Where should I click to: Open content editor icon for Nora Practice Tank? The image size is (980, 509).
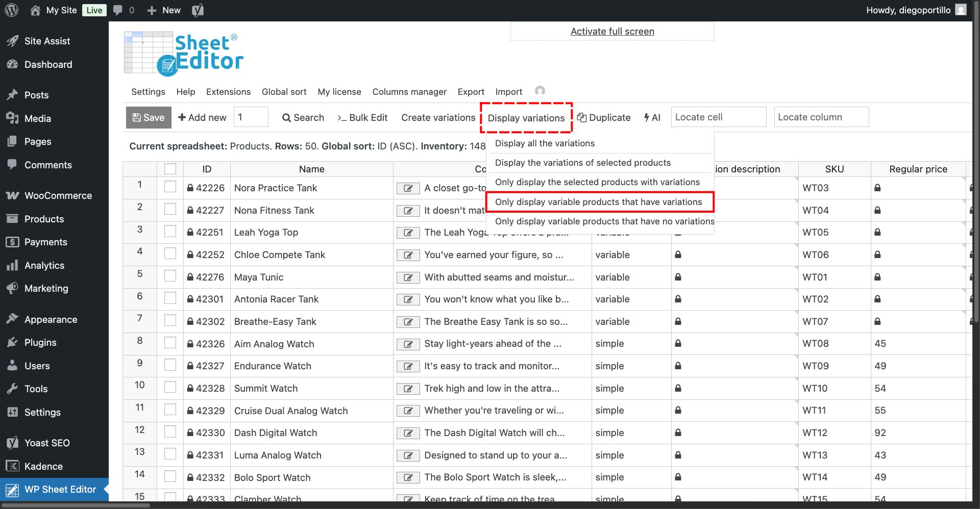[x=408, y=188]
